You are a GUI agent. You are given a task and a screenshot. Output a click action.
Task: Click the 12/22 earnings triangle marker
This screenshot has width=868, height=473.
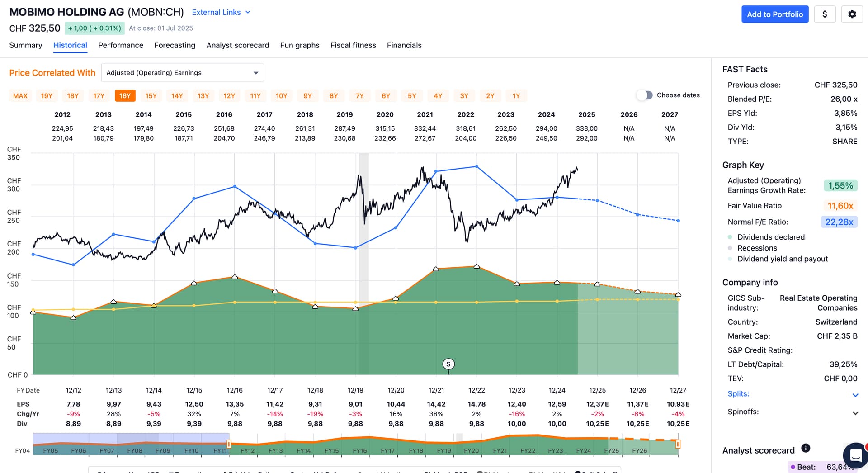pos(476,266)
